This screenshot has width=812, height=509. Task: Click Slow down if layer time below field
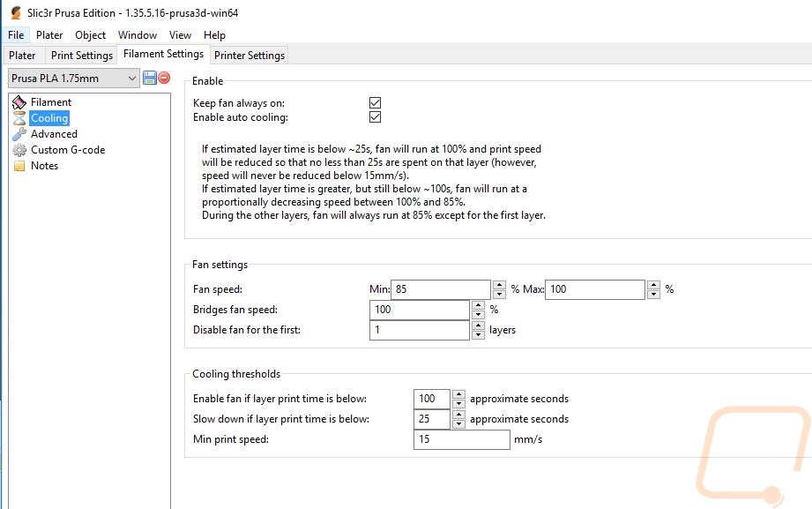[431, 419]
